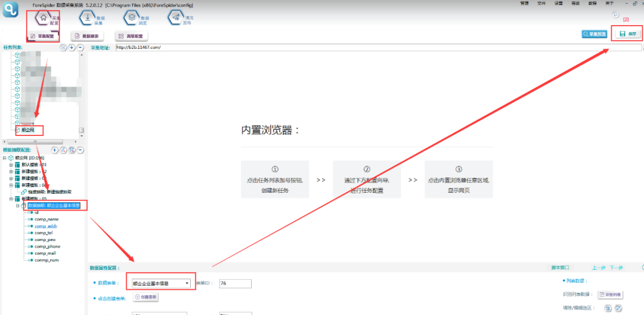This screenshot has width=644, height=315.
Task: Select the comp_phone field
Action: [47, 246]
